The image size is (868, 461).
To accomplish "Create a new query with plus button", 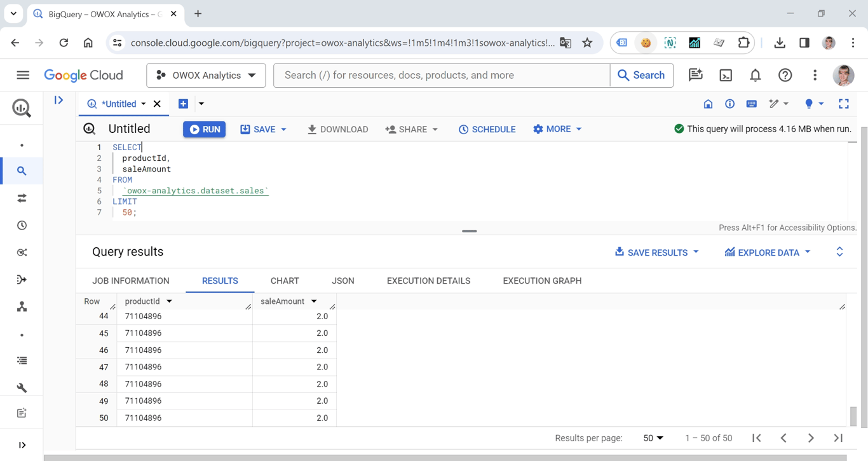I will pos(183,104).
